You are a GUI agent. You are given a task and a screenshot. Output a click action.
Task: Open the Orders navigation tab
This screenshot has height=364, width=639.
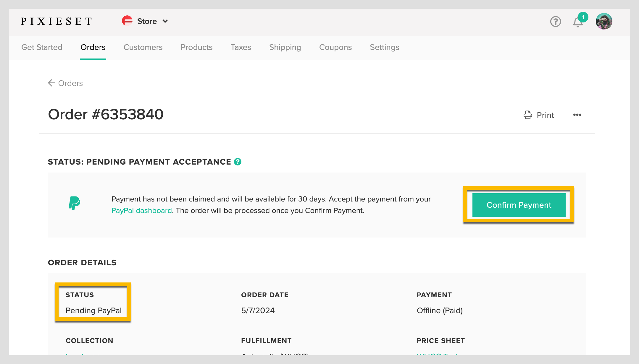93,47
